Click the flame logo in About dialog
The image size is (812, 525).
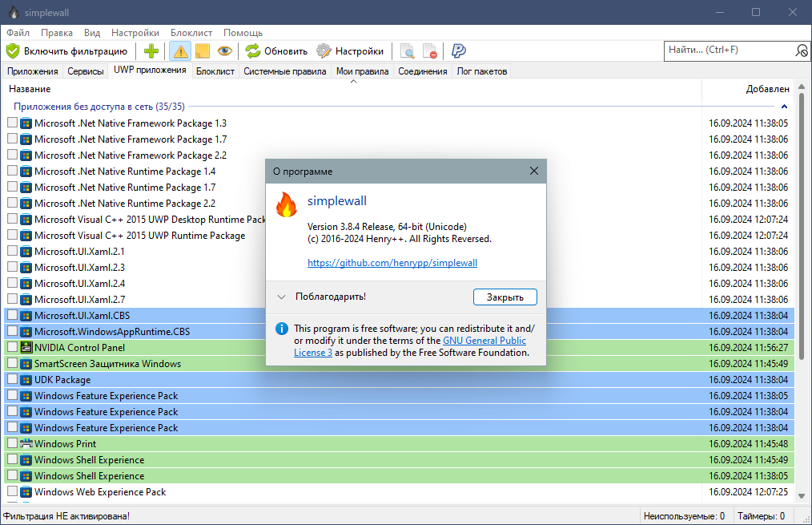click(286, 204)
